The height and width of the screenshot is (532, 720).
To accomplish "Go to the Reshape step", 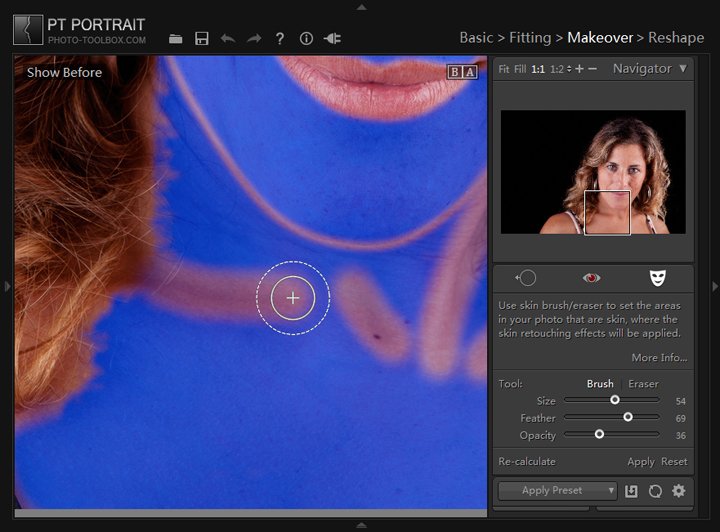I will pos(675,37).
